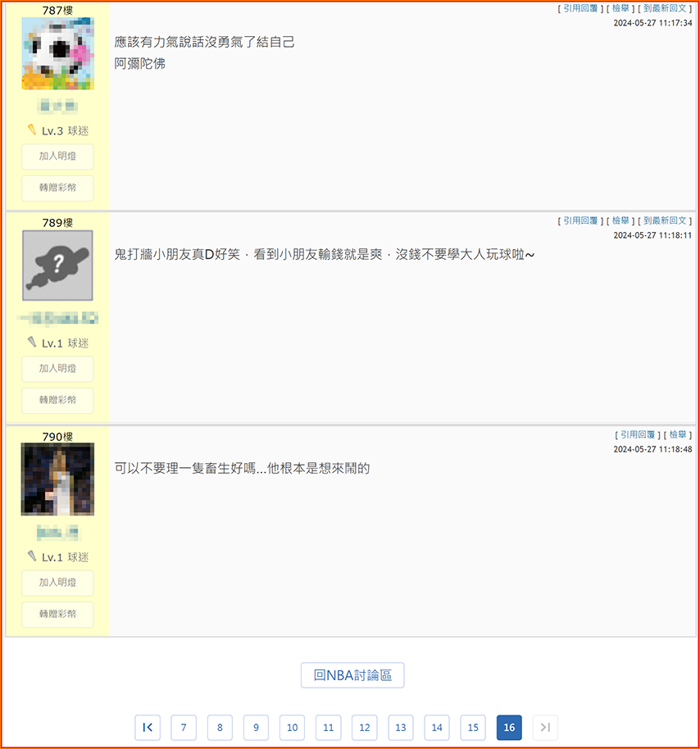
Task: Jump to the first page arrow icon
Action: tap(148, 727)
